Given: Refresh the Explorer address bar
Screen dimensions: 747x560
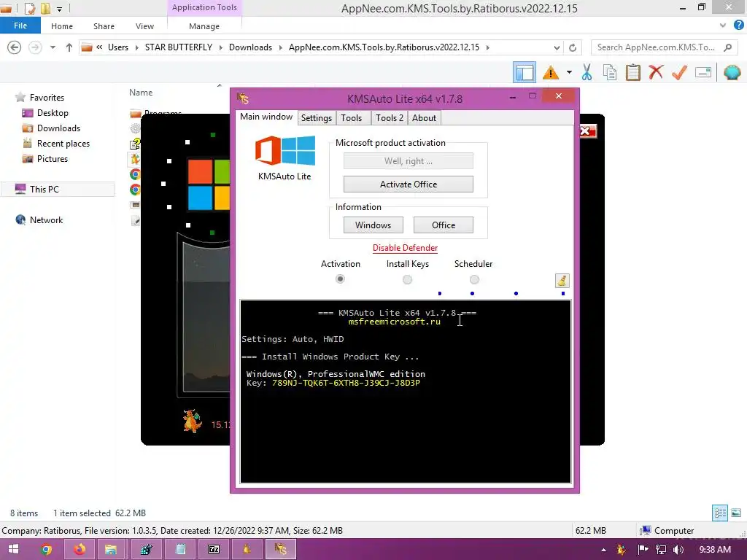Looking at the screenshot, I should pyautogui.click(x=573, y=47).
